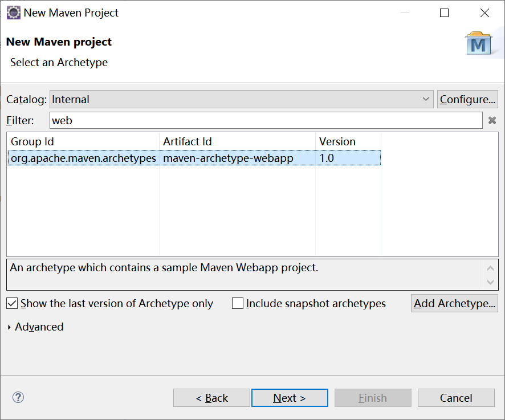Click the Maven M wizard banner icon

[x=478, y=43]
